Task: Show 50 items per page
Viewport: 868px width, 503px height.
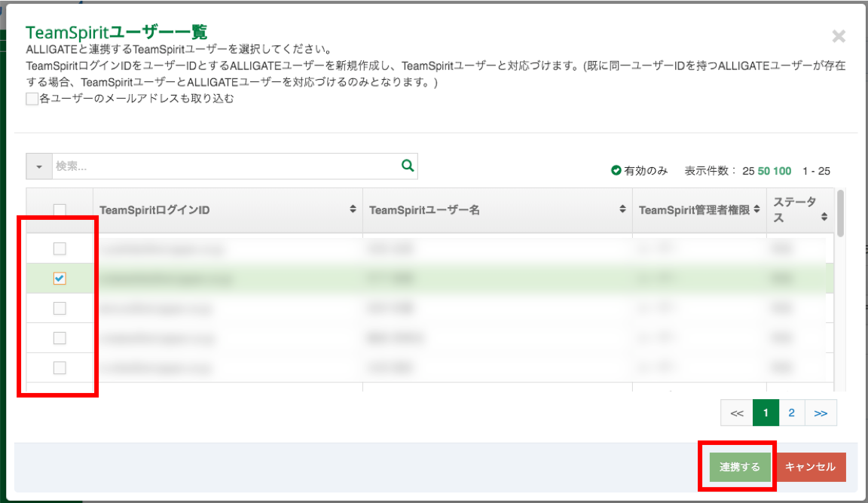Action: 764,171
